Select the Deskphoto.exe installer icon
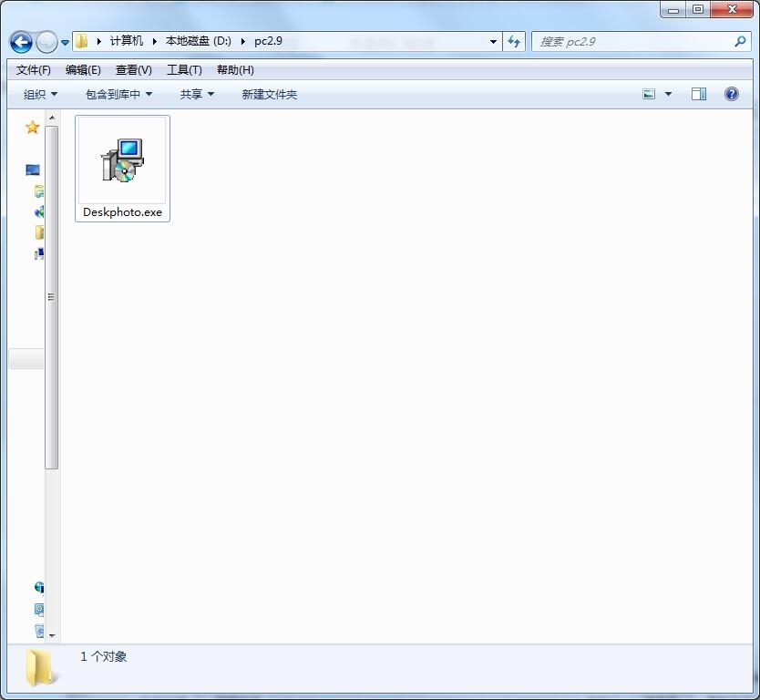760x700 pixels. click(x=123, y=160)
